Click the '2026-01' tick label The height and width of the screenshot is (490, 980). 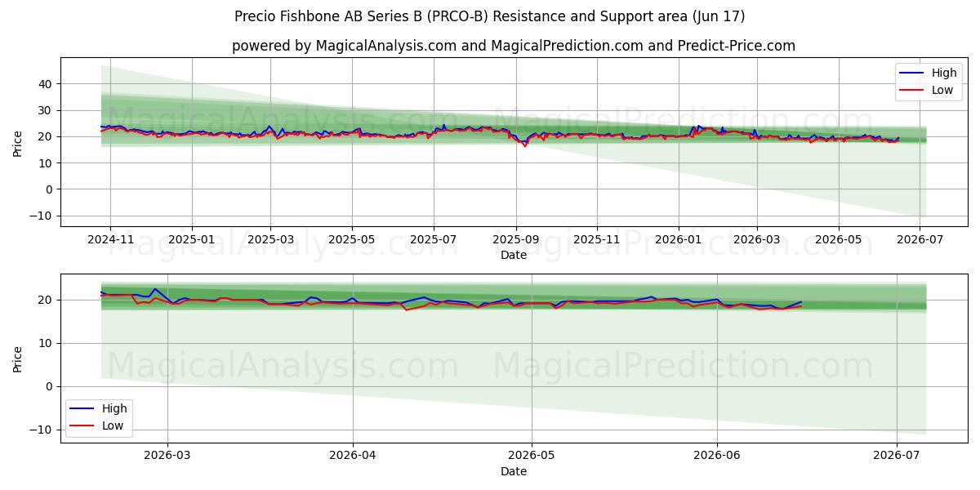[678, 239]
